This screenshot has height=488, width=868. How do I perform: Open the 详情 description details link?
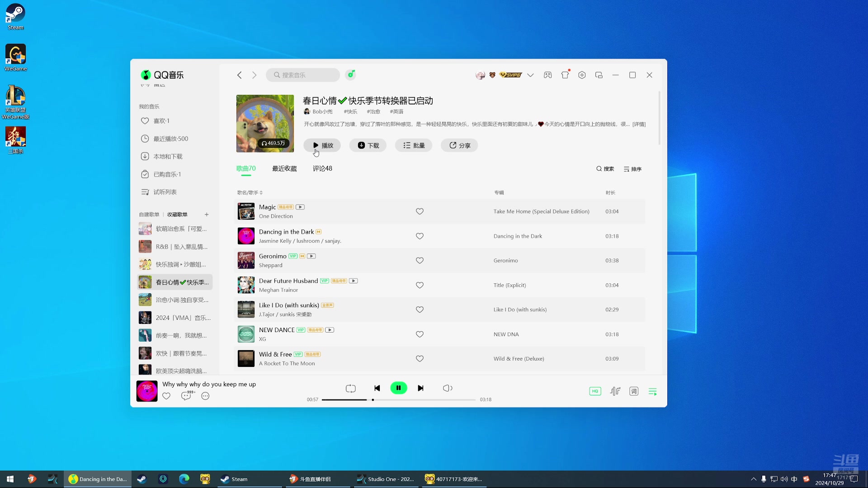tap(639, 124)
